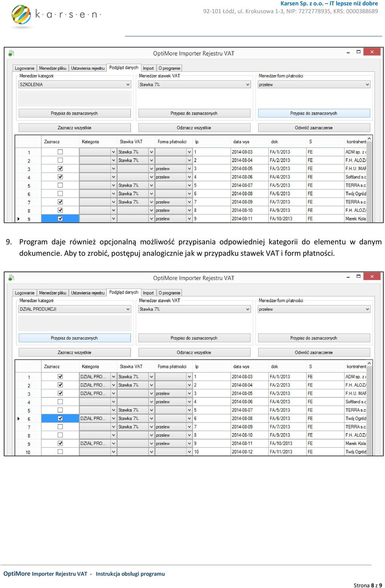Image resolution: width=385 pixels, height=588 pixels.
Task: Click row 9 arrow indicator in SZKOLENIA window
Action: 18,219
